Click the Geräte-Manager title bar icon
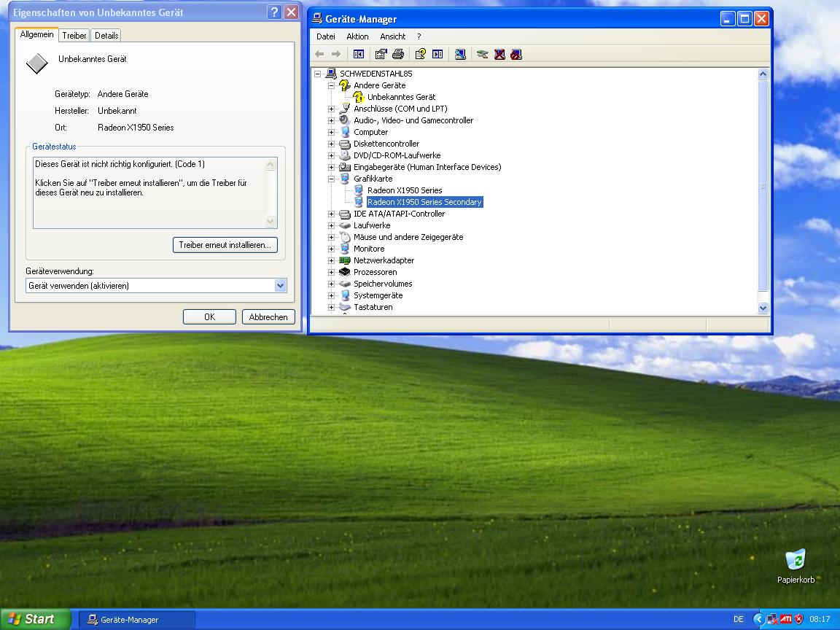840x630 pixels. click(318, 19)
